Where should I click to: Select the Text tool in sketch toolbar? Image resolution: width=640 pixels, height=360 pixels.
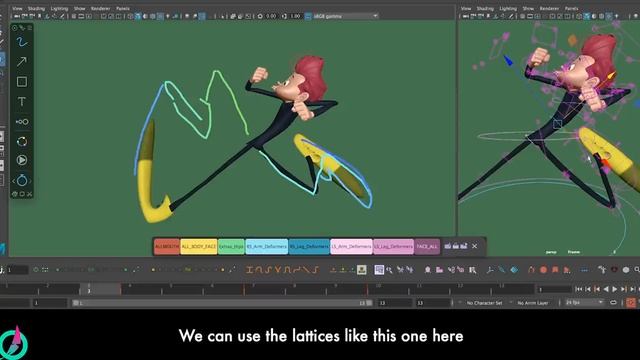click(x=22, y=101)
